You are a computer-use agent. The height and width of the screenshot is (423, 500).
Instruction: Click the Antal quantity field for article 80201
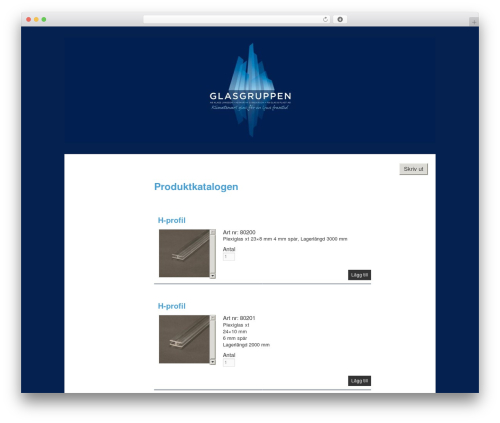(x=229, y=363)
